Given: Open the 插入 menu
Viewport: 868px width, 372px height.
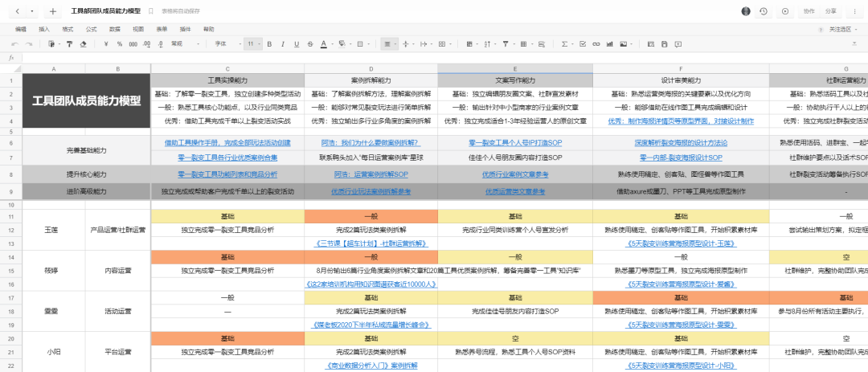Looking at the screenshot, I should coord(44,29).
